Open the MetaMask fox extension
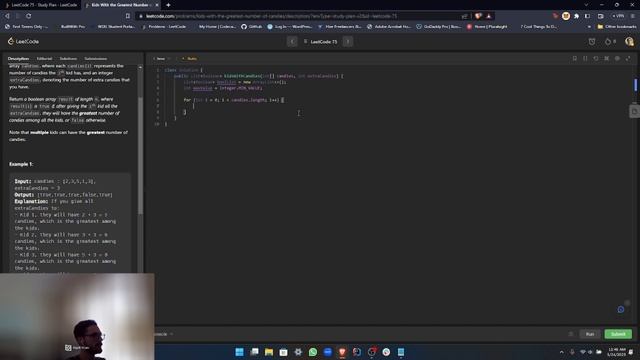 (566, 16)
